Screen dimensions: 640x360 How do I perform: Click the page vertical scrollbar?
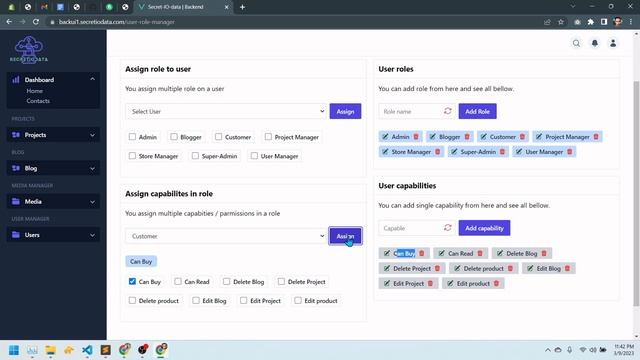tap(636, 192)
